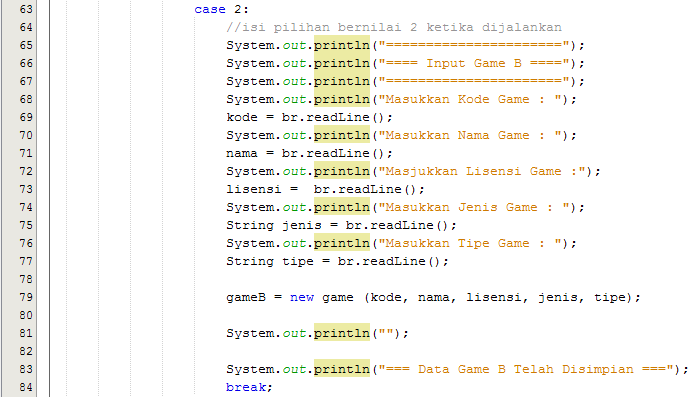Click line number 79 in gutter
Screen dimensions: 698x397
pos(26,297)
